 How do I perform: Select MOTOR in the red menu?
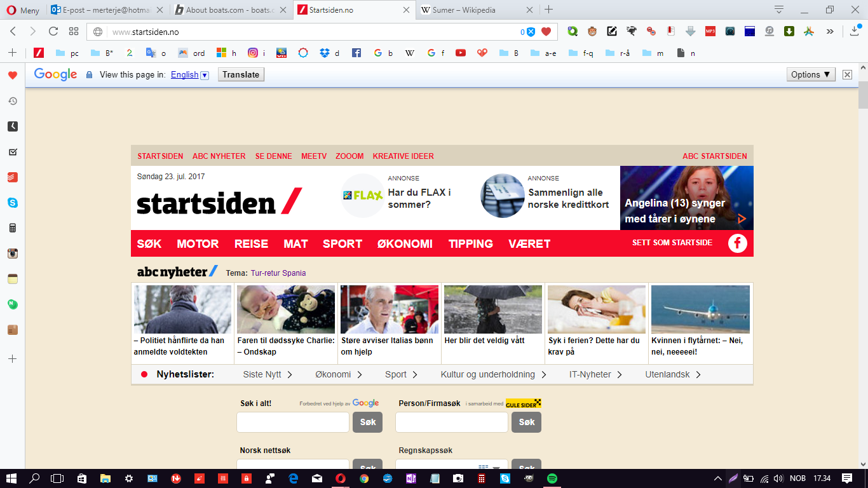(198, 243)
